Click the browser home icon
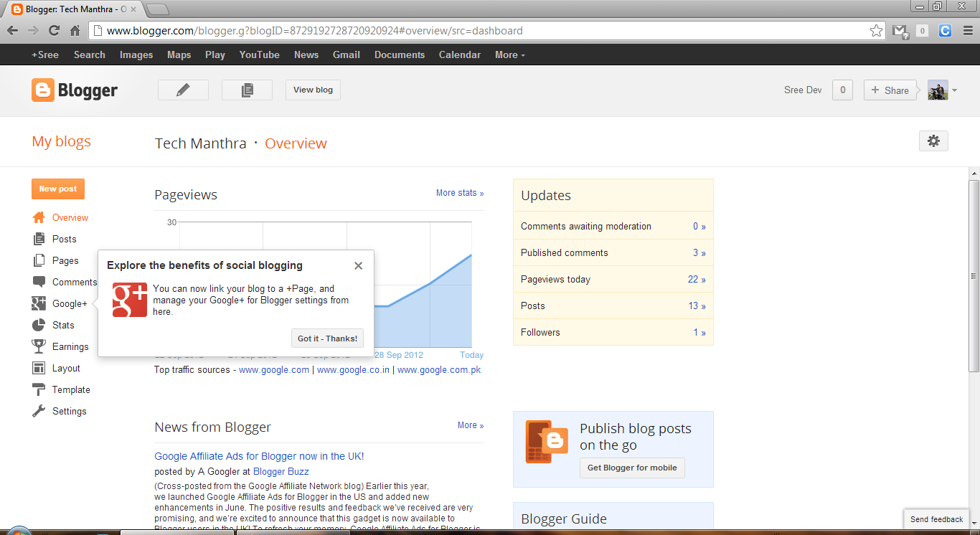The height and width of the screenshot is (535, 980). (x=75, y=30)
